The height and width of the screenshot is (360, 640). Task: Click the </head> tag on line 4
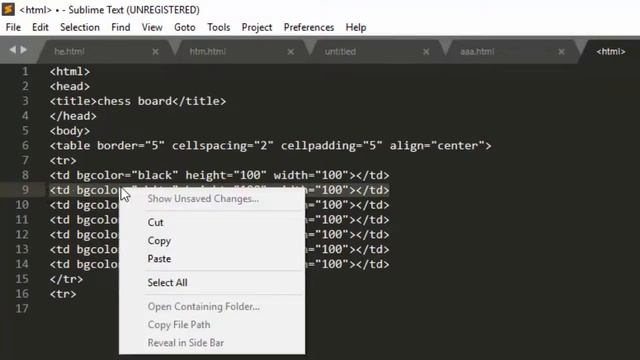(73, 116)
